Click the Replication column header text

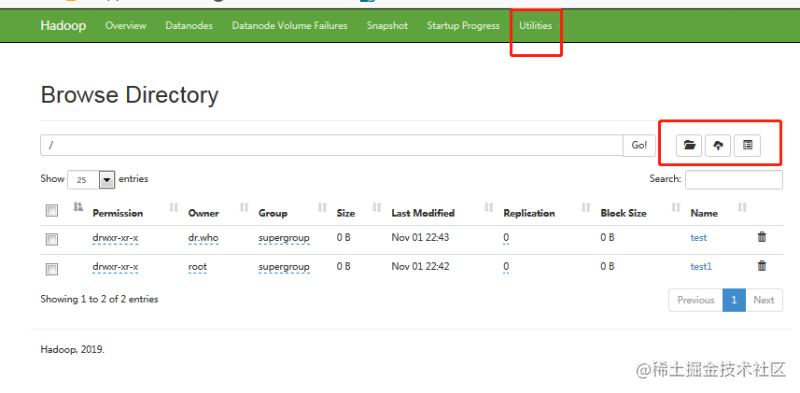coord(529,213)
